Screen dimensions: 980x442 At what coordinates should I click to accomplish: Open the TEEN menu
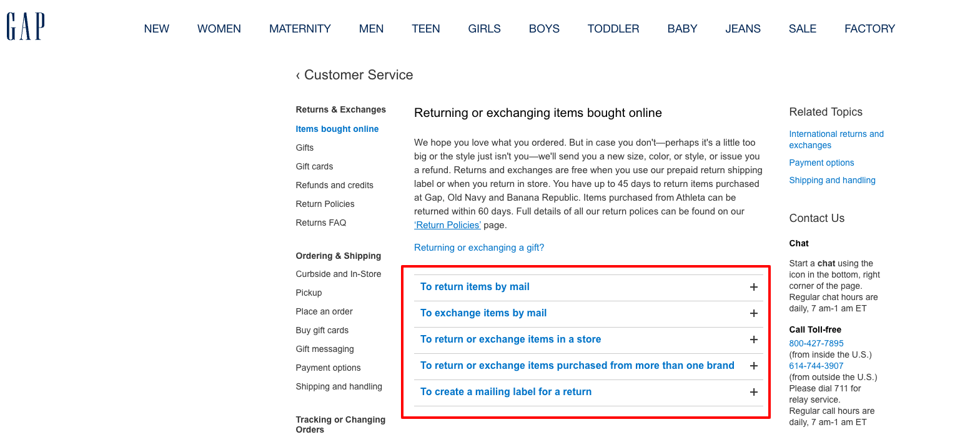click(x=426, y=29)
